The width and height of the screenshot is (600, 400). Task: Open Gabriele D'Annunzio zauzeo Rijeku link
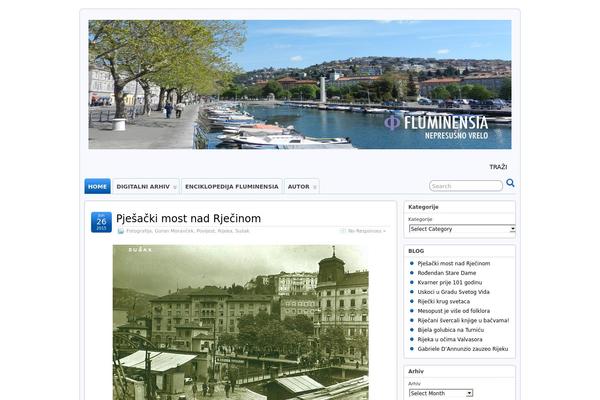pyautogui.click(x=462, y=349)
